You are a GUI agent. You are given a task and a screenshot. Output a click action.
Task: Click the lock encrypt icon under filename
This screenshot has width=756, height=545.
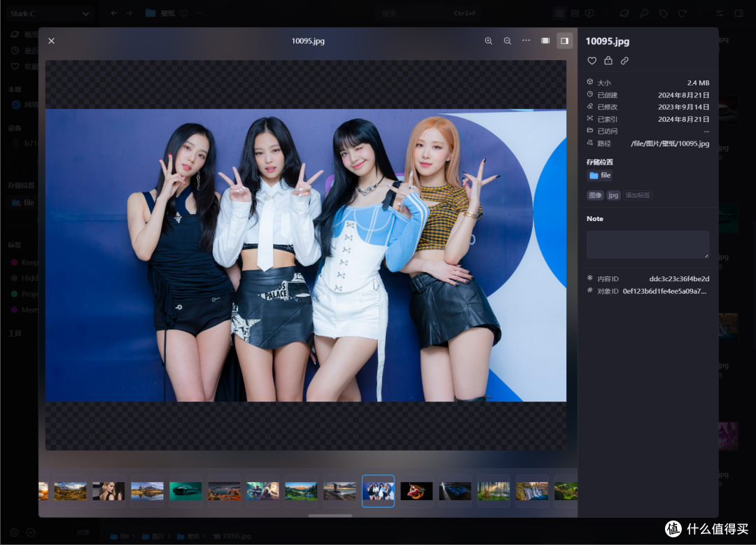click(x=608, y=60)
